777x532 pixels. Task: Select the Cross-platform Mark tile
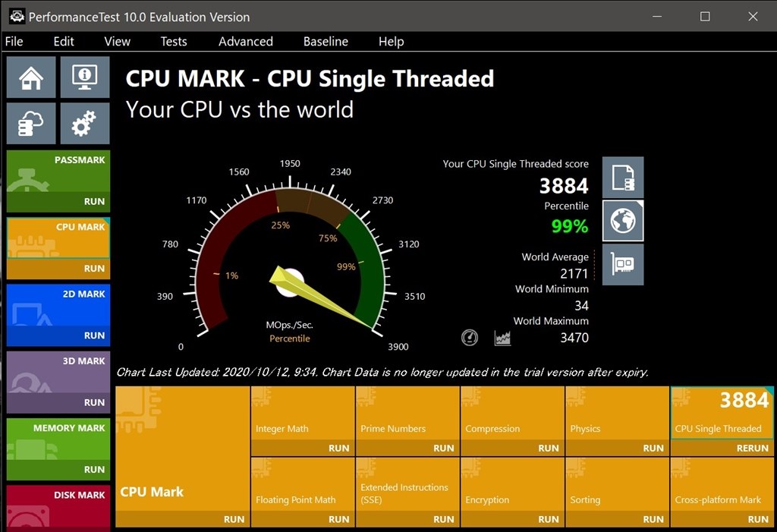[722, 484]
